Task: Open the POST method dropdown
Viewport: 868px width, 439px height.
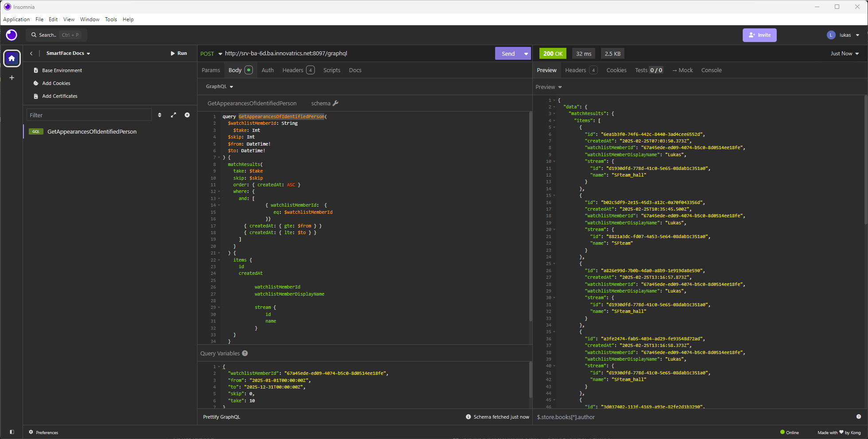Action: pyautogui.click(x=211, y=54)
